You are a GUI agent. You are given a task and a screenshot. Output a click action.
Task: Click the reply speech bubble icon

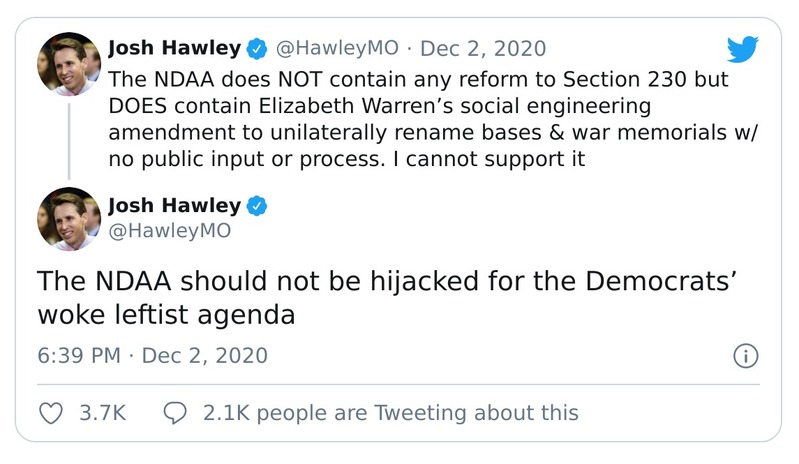[174, 412]
